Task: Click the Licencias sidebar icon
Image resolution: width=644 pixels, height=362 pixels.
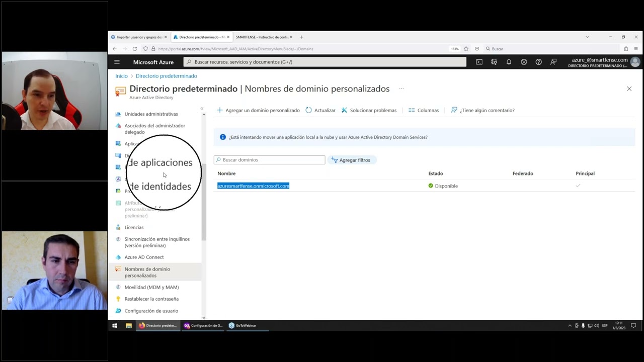Action: pyautogui.click(x=118, y=227)
